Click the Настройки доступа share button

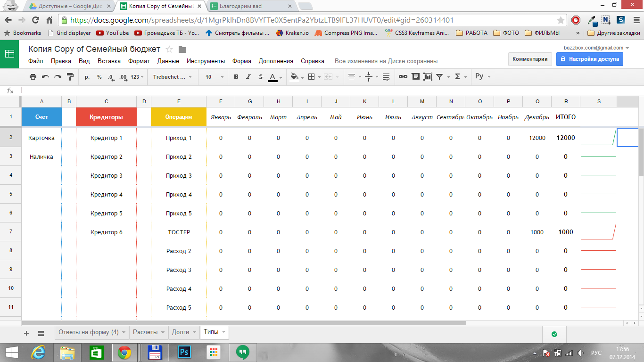(x=589, y=59)
